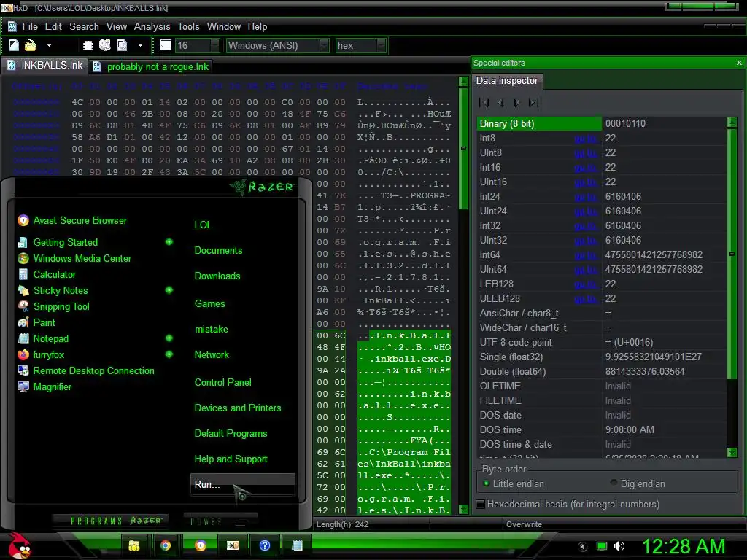Click go to link in UInt64 row
This screenshot has width=747, height=560.
click(x=586, y=270)
